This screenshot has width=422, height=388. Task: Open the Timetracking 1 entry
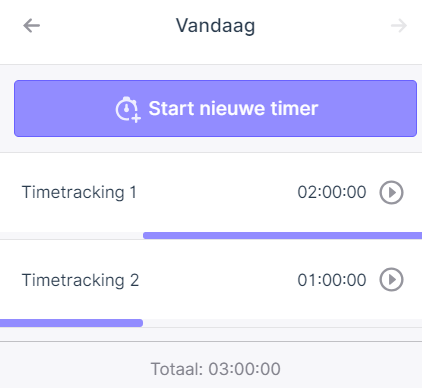pos(79,192)
